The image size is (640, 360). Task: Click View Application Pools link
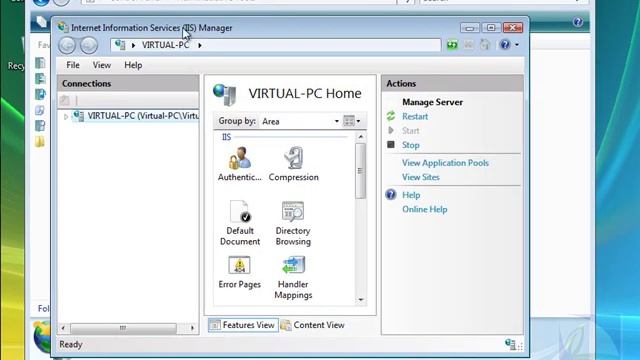[445, 163]
